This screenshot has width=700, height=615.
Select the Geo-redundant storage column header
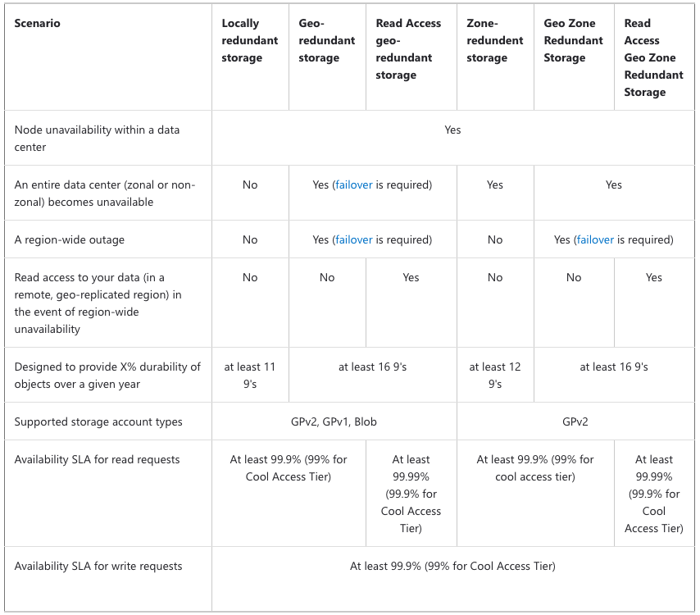[326, 41]
